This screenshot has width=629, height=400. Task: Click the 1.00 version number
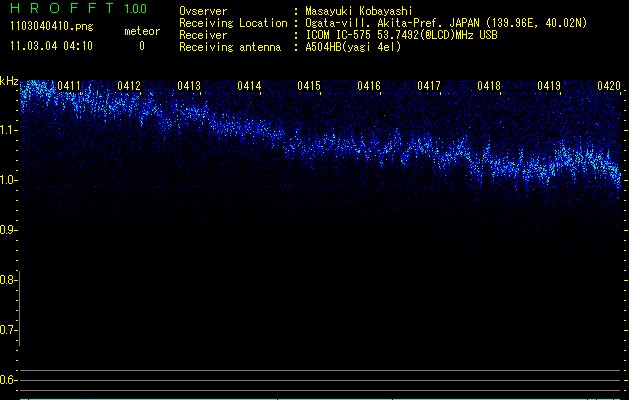pyautogui.click(x=134, y=9)
